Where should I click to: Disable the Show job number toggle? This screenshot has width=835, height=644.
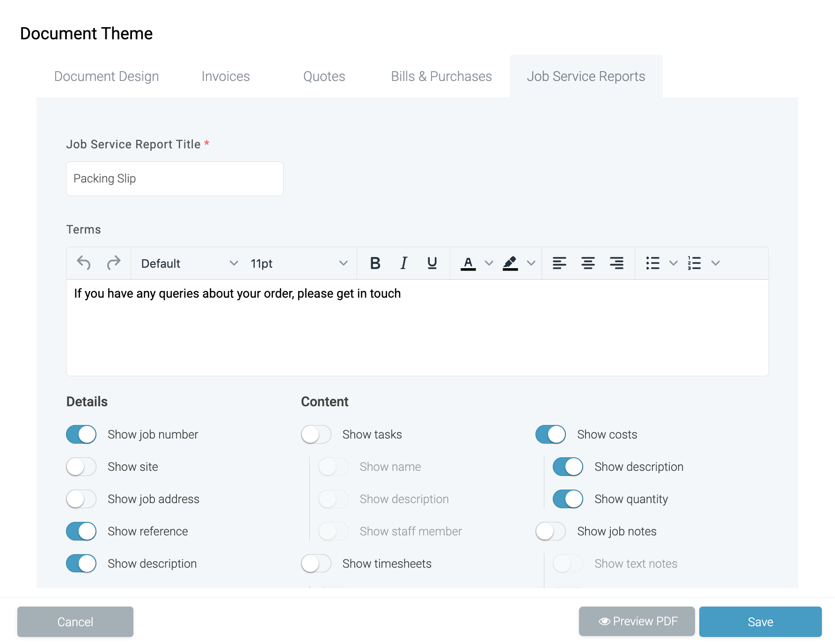(x=81, y=434)
